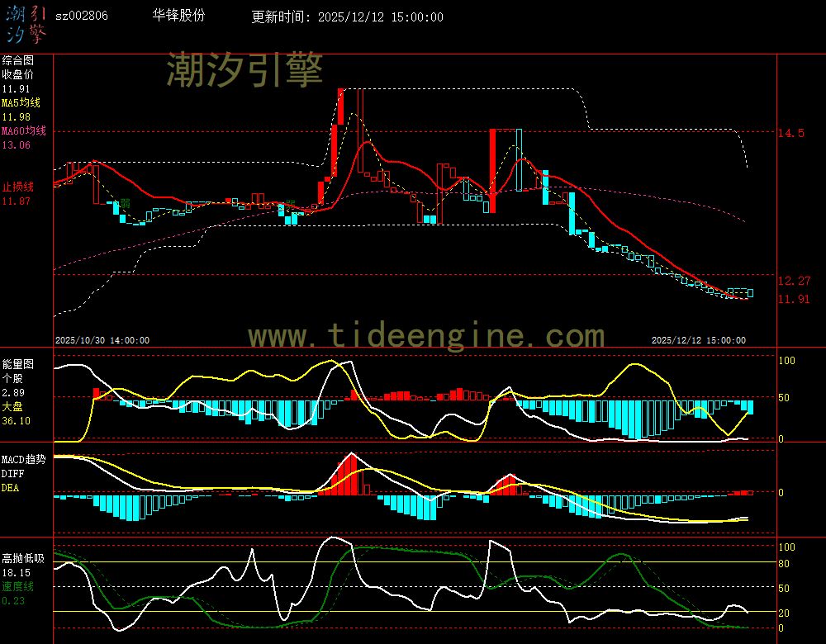Image resolution: width=826 pixels, height=644 pixels.
Task: Toggle the MA5均线 legend label
Action: (x=21, y=103)
